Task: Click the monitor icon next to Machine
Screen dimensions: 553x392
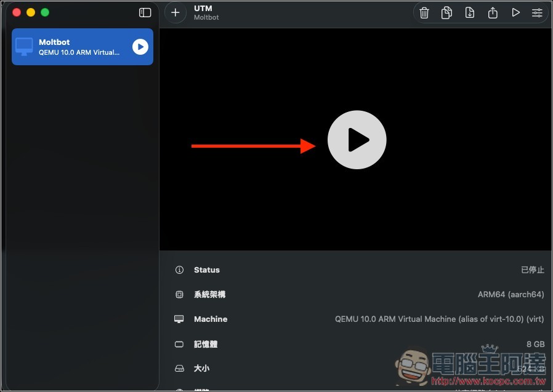Action: coord(179,319)
